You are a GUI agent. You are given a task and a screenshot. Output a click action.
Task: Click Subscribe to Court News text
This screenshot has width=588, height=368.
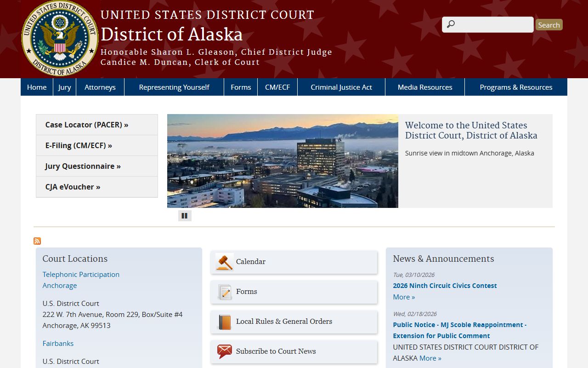[276, 351]
